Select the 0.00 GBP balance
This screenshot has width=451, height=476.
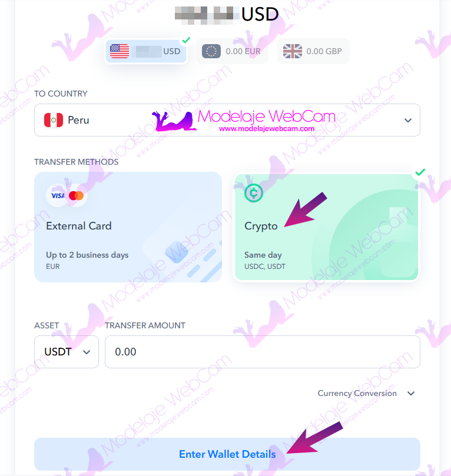coord(313,51)
